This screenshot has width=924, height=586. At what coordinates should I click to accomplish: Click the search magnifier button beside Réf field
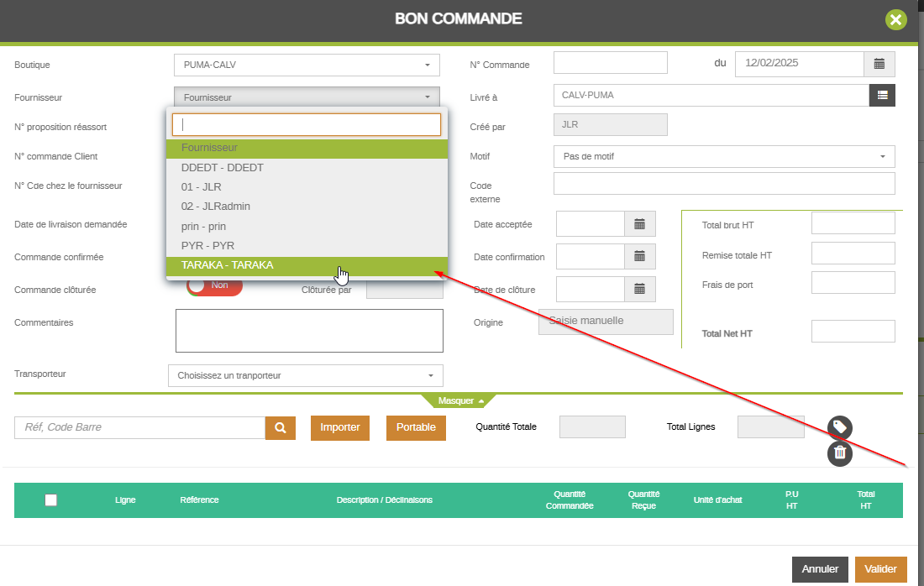[x=281, y=427]
